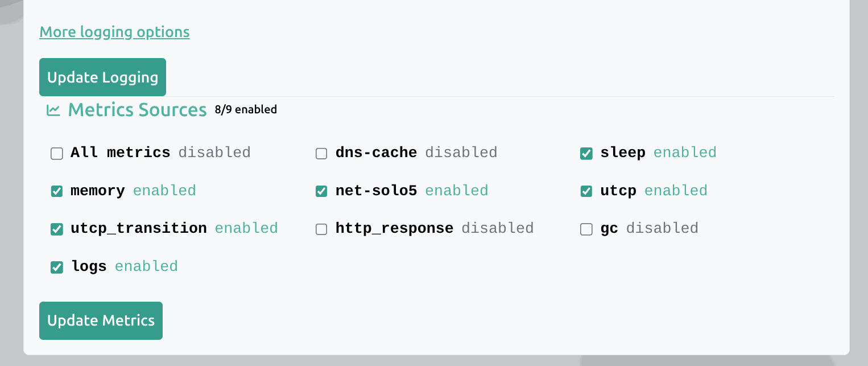Uncheck the net-solo5 checkbox

(x=321, y=191)
